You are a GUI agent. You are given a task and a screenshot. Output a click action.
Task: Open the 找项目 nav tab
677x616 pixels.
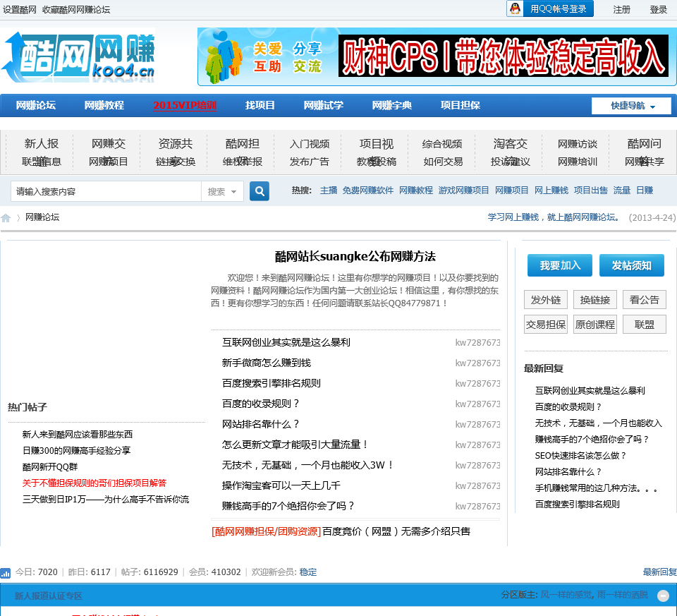tap(260, 105)
